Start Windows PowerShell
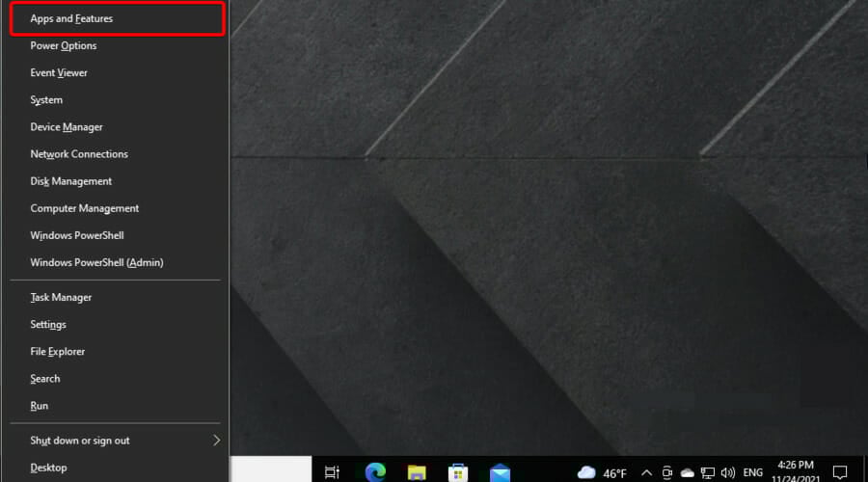868x482 pixels. coord(117,236)
